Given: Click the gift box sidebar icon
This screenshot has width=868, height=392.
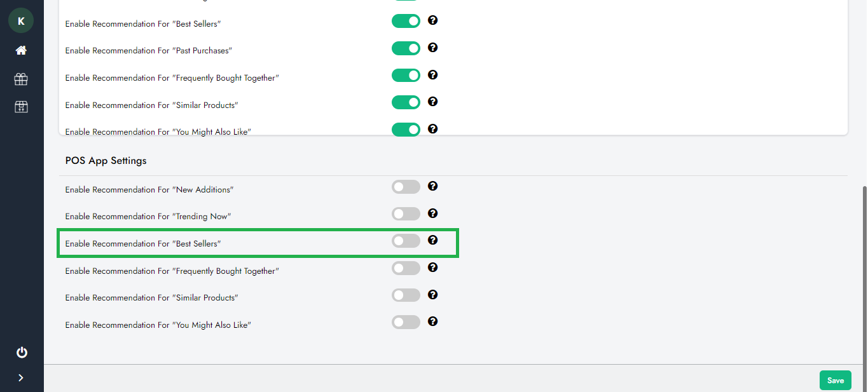Looking at the screenshot, I should point(21,79).
